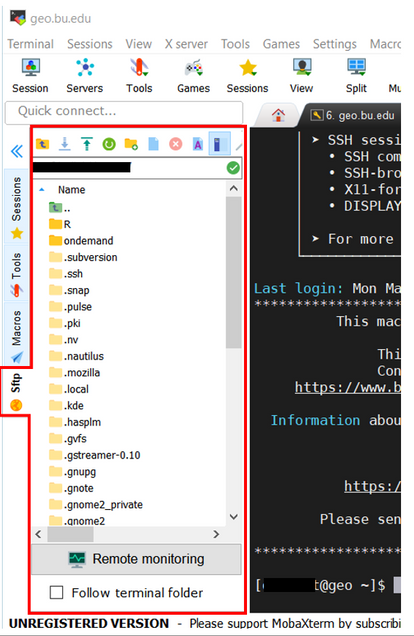Click the Sessions star toolbar icon

click(x=247, y=76)
